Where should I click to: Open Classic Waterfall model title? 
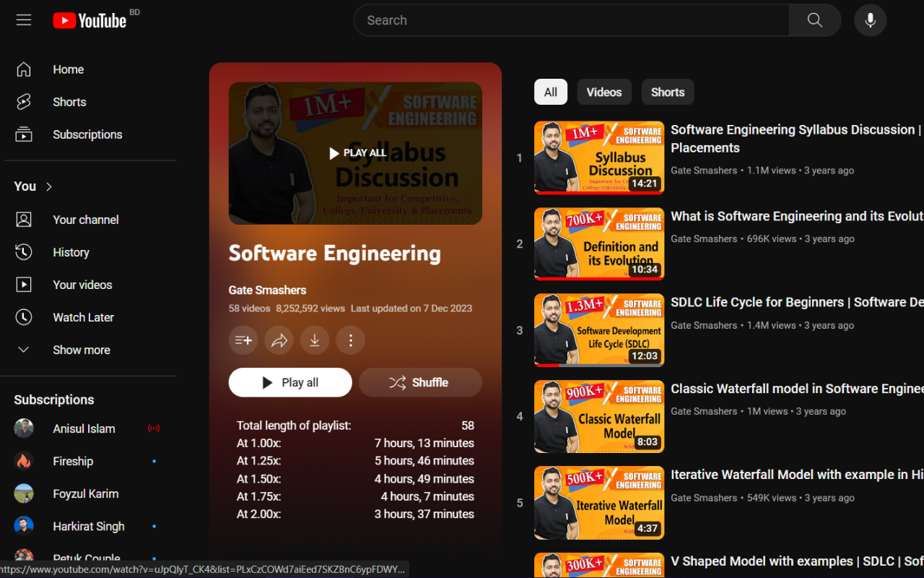pyautogui.click(x=797, y=389)
